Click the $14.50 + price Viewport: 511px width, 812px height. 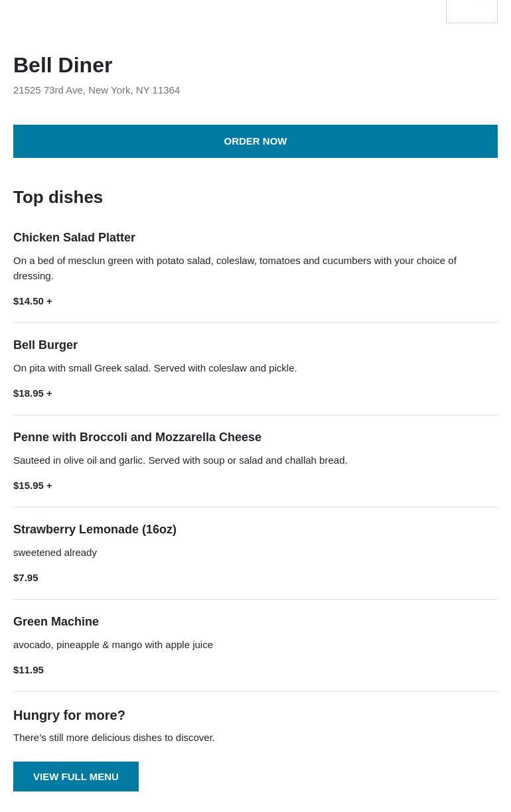(33, 301)
